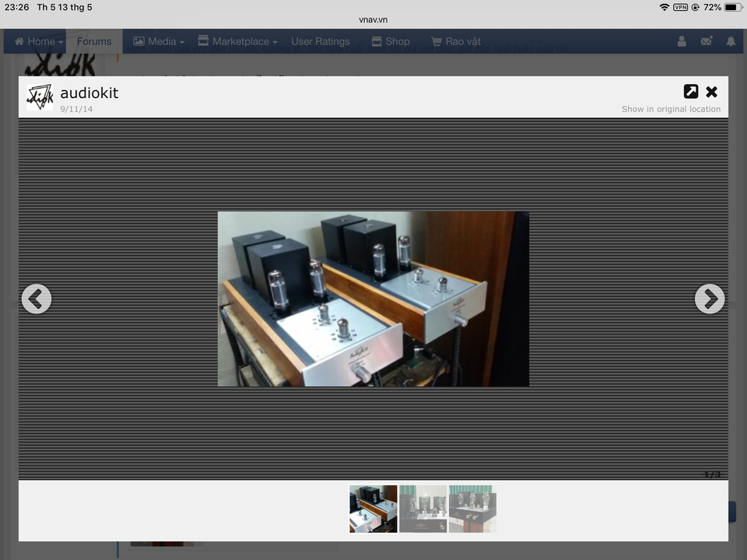Tap the audiokit avatar logo
This screenshot has width=747, height=560.
click(40, 97)
